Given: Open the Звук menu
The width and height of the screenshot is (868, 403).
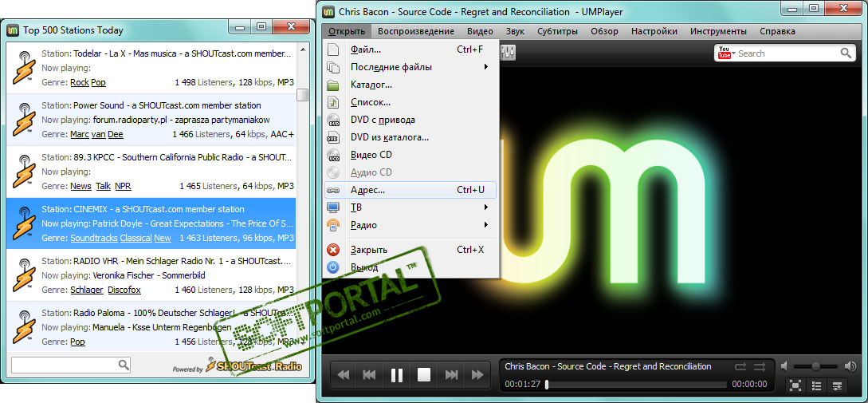Looking at the screenshot, I should (516, 31).
